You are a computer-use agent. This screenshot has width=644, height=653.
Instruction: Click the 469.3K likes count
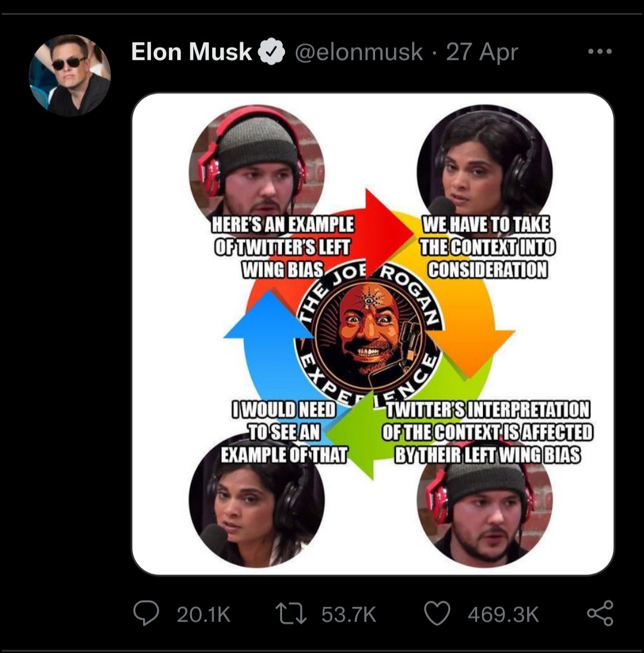(x=503, y=615)
